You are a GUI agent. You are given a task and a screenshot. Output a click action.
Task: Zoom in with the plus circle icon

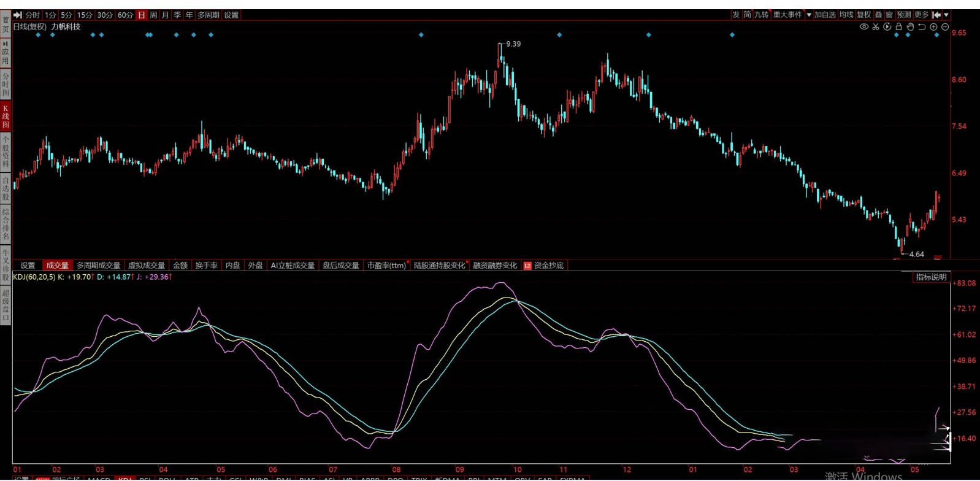pos(933,27)
